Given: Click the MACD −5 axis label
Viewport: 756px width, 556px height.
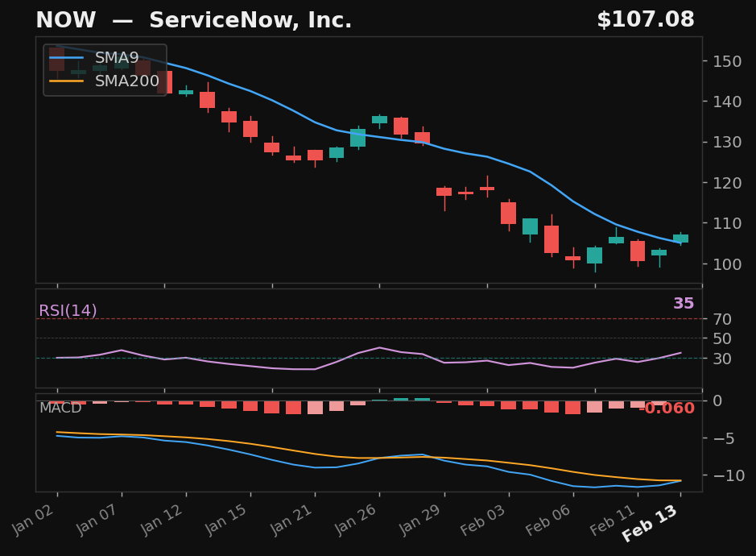Looking at the screenshot, I should 724,438.
